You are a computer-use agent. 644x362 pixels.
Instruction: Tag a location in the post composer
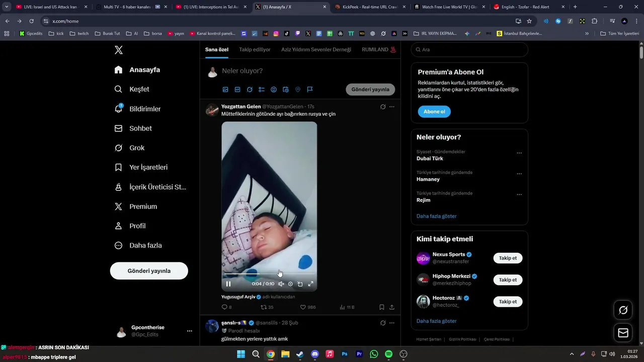(x=298, y=89)
